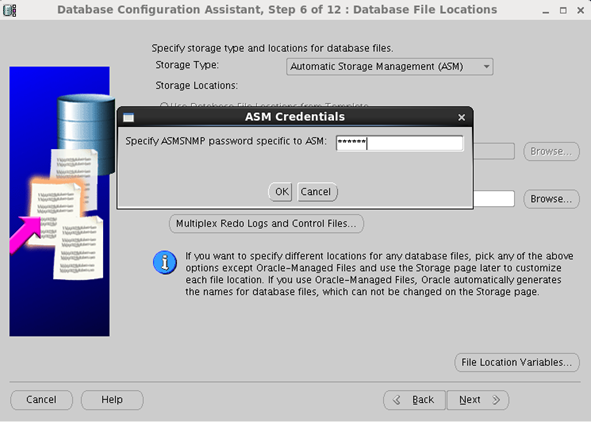
Task: Open Multiplex Redo Logs and Control Files
Action: [x=266, y=223]
